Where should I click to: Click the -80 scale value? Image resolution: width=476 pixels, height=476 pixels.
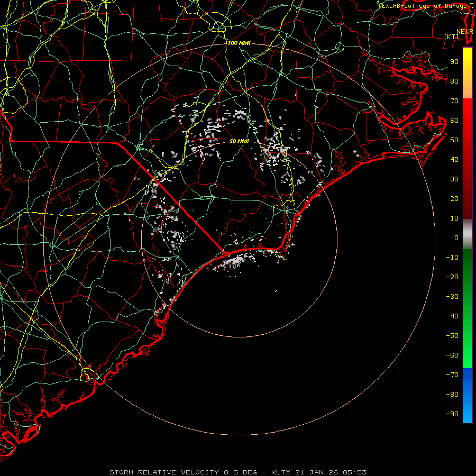point(452,395)
